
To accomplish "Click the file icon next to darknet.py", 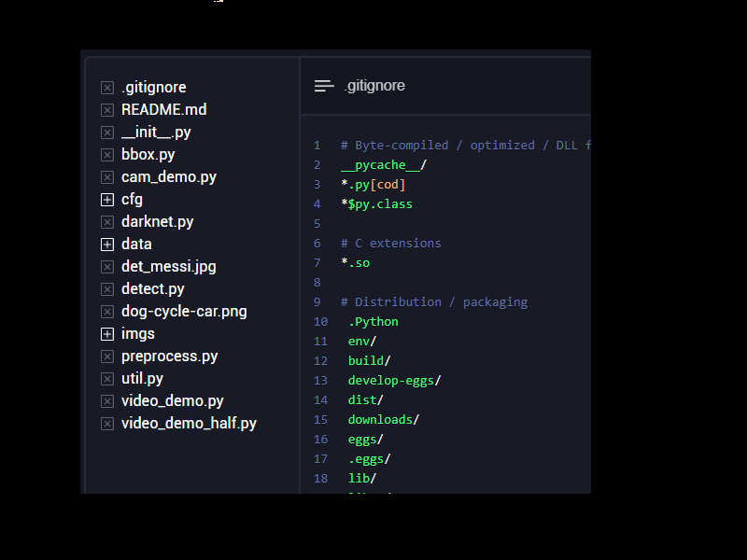I will [107, 222].
